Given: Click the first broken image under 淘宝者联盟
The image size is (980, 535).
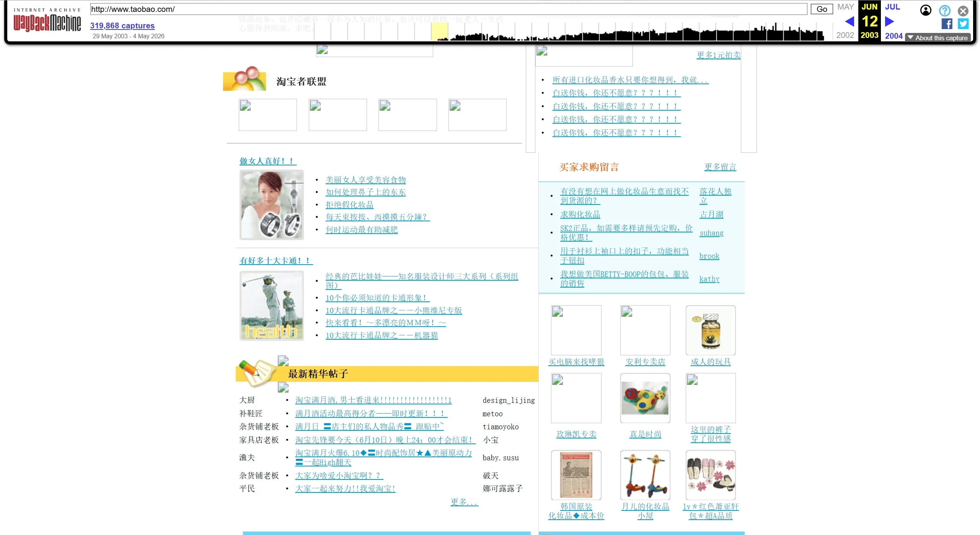Looking at the screenshot, I should [x=267, y=115].
